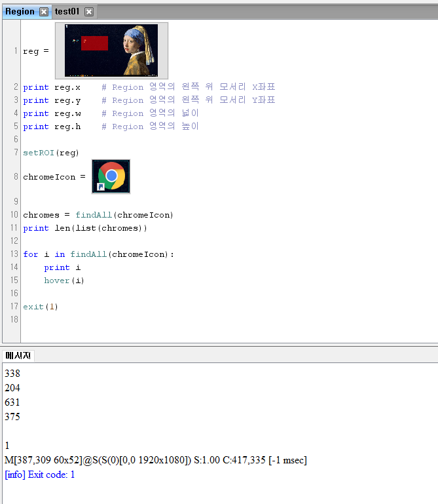Select the 메시지 output tab

pos(18,355)
